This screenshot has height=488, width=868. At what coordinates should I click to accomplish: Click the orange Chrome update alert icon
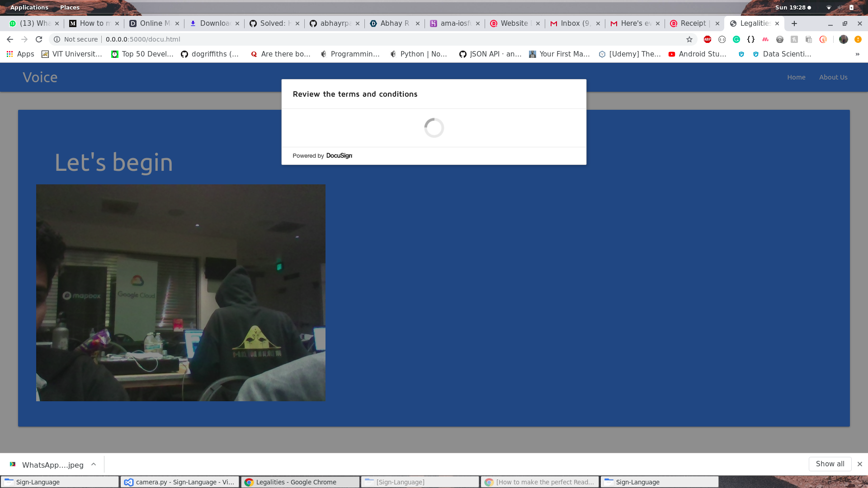[858, 39]
